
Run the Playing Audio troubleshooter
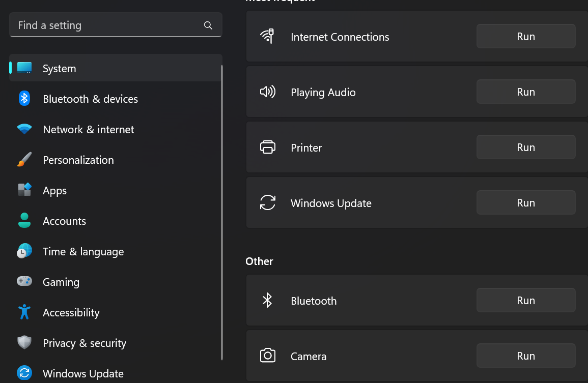525,92
